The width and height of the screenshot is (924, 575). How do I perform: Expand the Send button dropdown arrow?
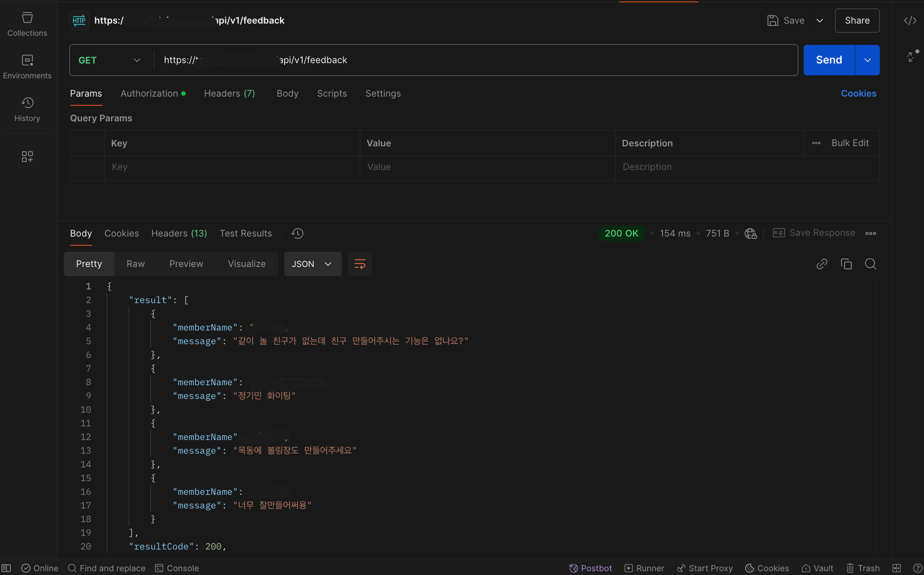(867, 60)
